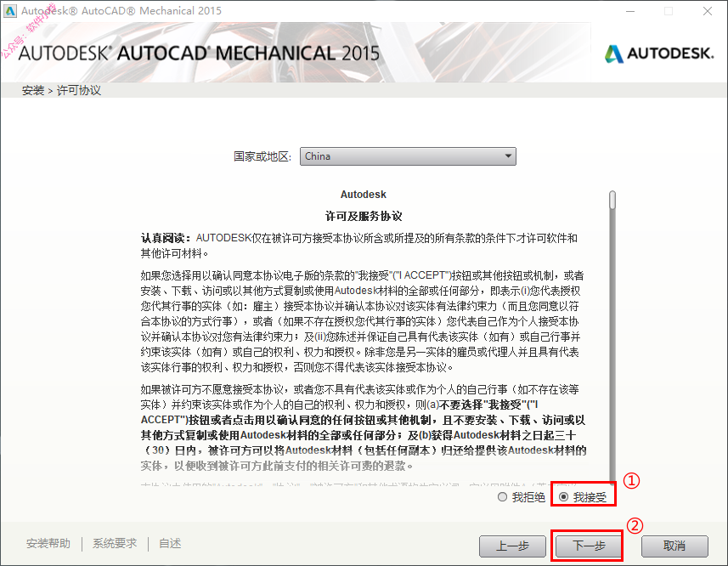Click the 下一步 button
Image resolution: width=728 pixels, height=566 pixels.
(x=589, y=546)
